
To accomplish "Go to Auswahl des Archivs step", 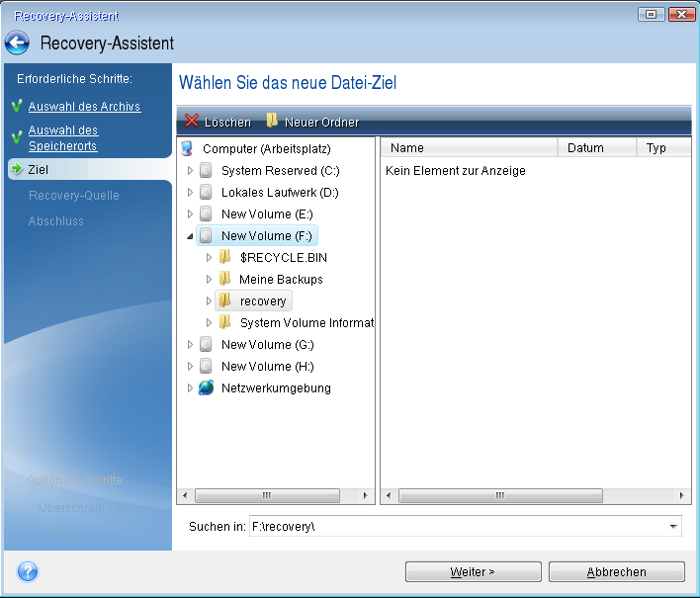I will tap(84, 107).
